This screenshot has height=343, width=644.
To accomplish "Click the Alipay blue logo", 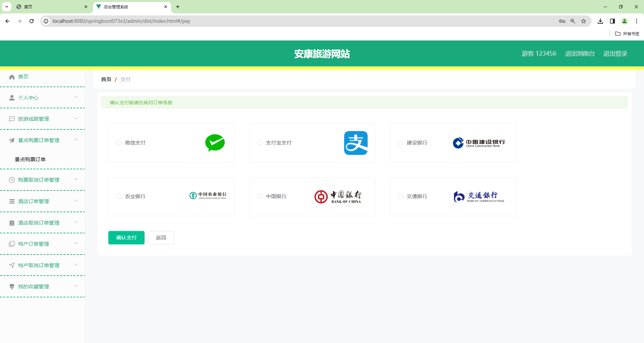I will tap(356, 143).
